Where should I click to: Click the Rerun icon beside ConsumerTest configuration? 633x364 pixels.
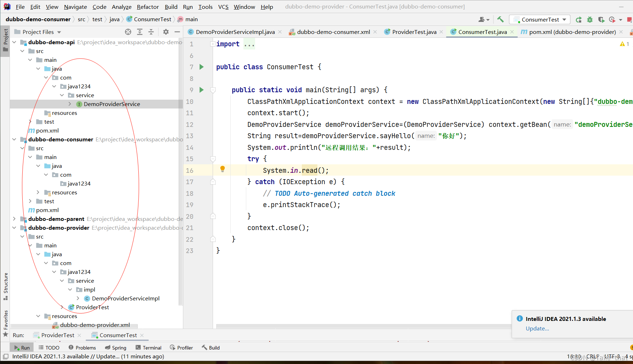pos(579,19)
